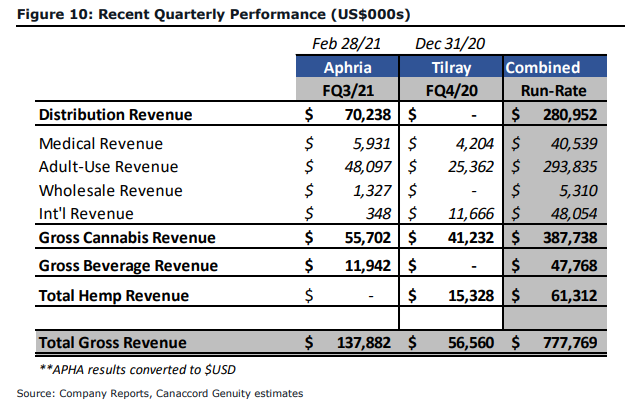Select the Tilray gross cannabis value 41,232
This screenshot has width=629, height=416.
pos(471,237)
